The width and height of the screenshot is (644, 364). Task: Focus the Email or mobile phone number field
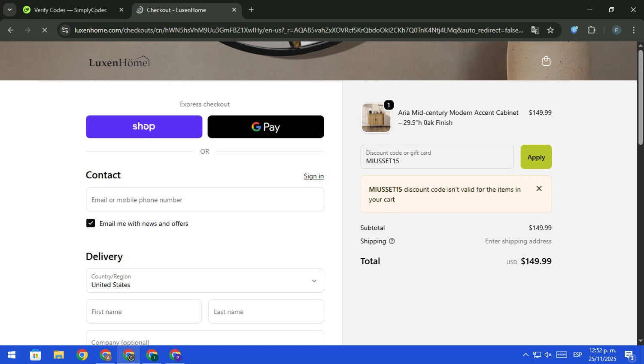click(x=205, y=199)
